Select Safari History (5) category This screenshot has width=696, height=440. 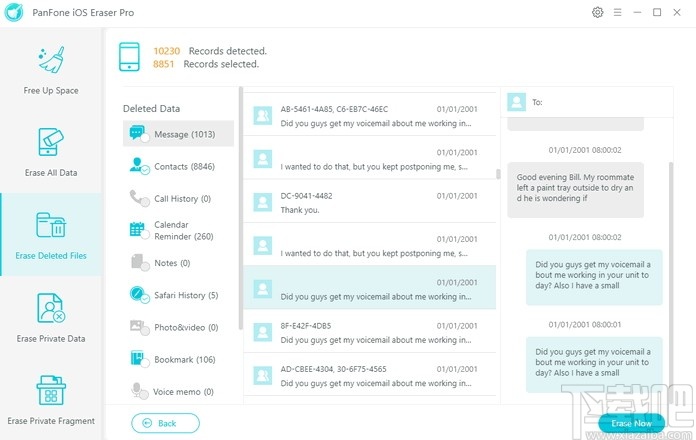[178, 295]
